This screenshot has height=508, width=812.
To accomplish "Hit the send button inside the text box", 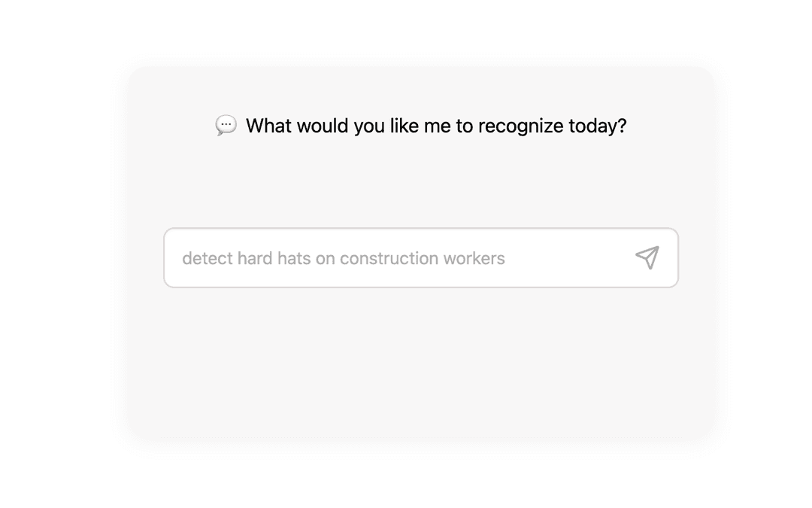I will click(x=647, y=257).
